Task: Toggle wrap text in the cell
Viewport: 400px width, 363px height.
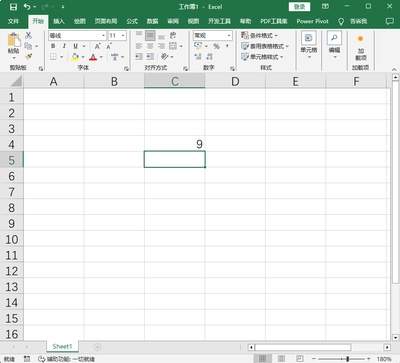Action: (173, 35)
